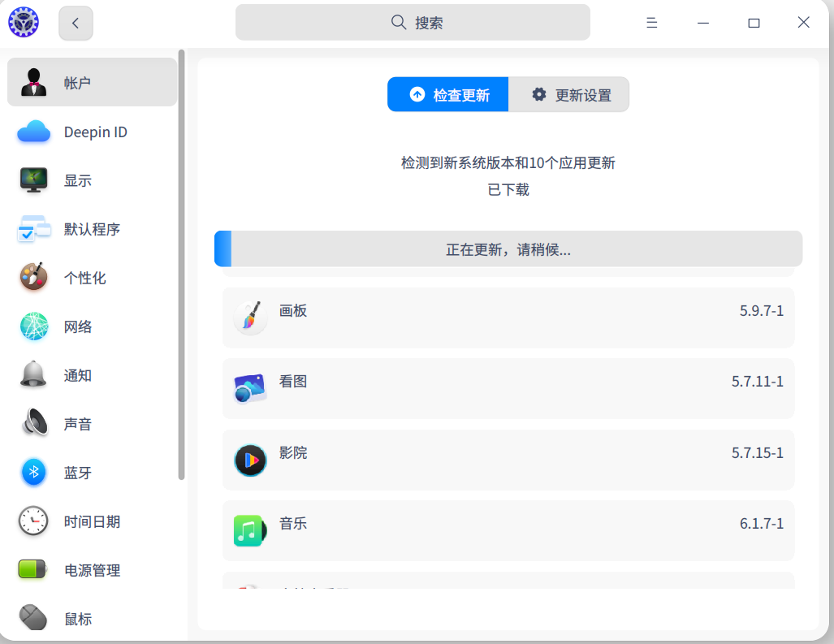Image resolution: width=834 pixels, height=644 pixels.
Task: Click the 影院 movie player icon
Action: pos(250,460)
